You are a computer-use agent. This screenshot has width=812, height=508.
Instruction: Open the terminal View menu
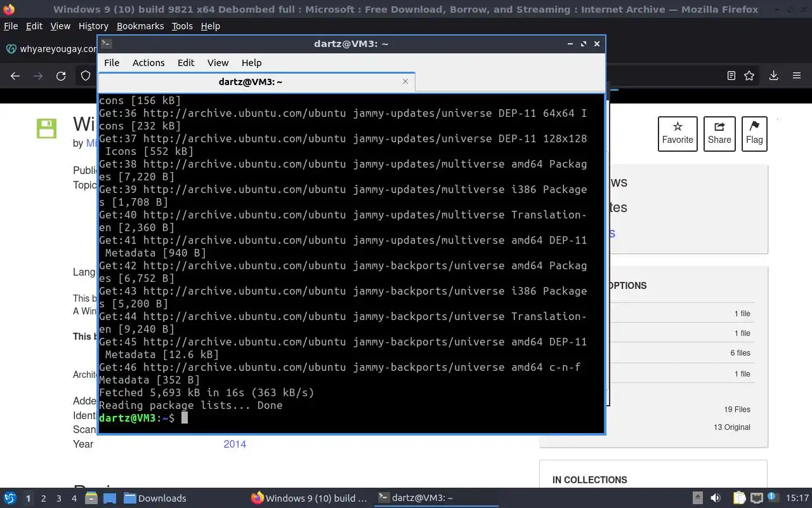tap(218, 63)
